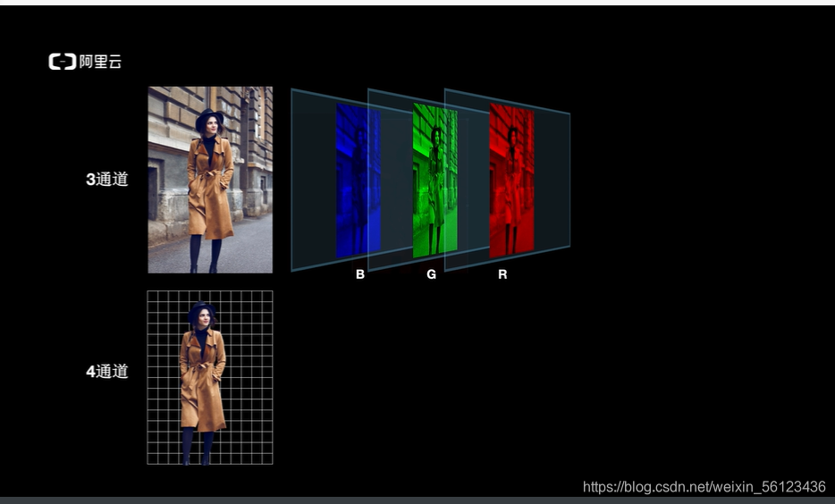Select the 3通道 label

107,180
